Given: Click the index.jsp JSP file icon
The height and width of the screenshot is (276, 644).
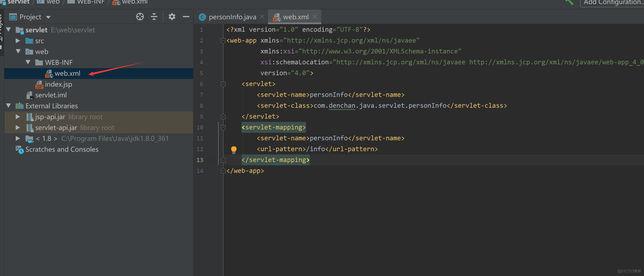Looking at the screenshot, I should (39, 84).
